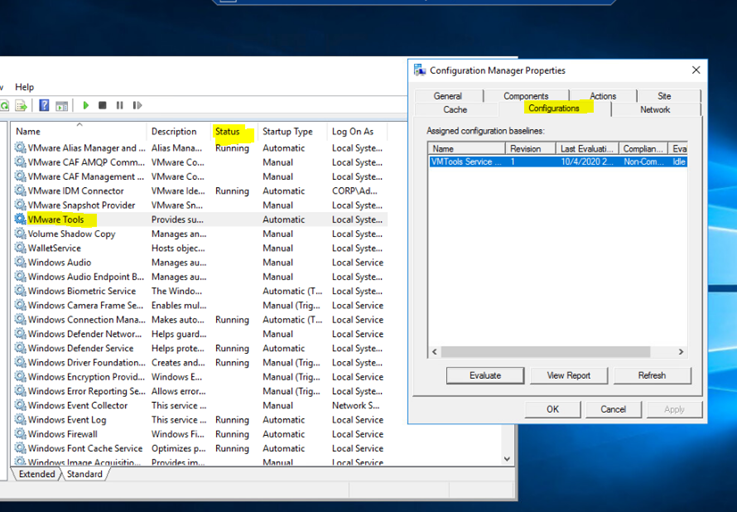737x512 pixels.
Task: Click gear icon of Windows Firewall row
Action: coord(20,433)
